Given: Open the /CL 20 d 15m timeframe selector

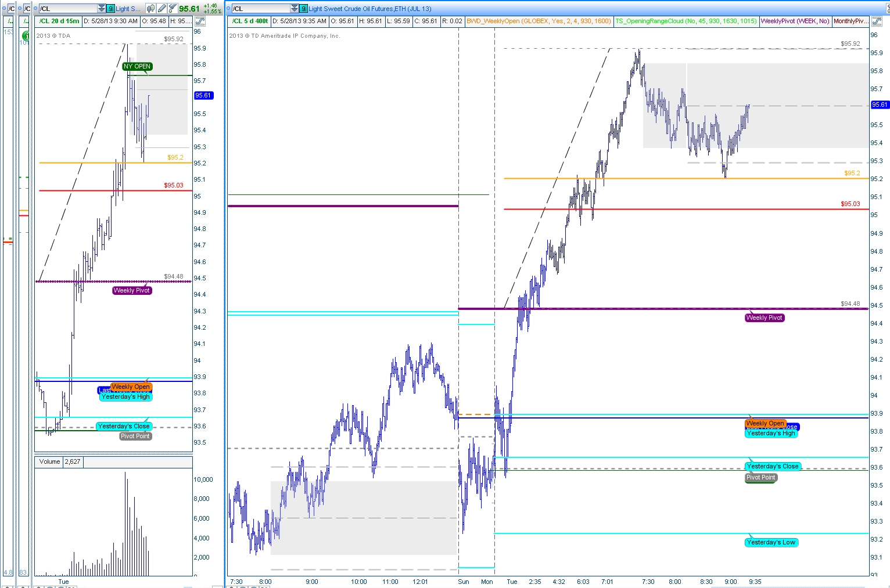Looking at the screenshot, I should pos(59,21).
